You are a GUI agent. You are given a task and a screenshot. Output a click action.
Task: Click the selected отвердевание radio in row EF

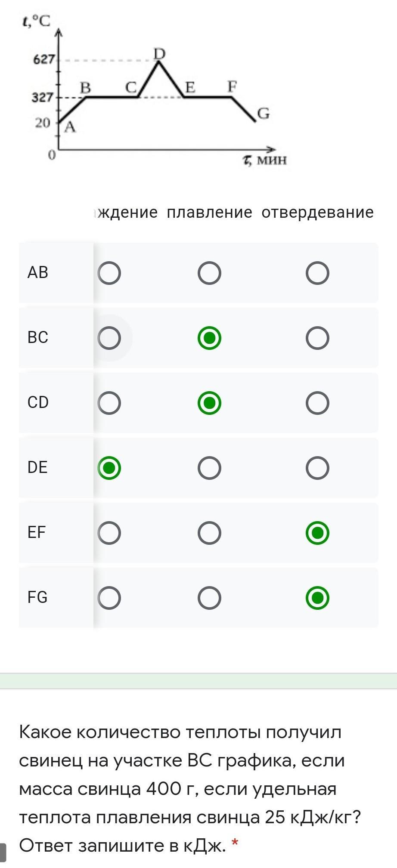point(317,533)
